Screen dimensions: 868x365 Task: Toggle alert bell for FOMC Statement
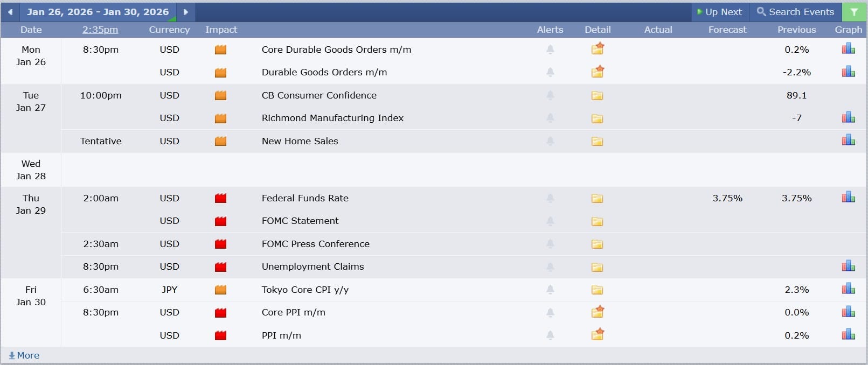(550, 221)
